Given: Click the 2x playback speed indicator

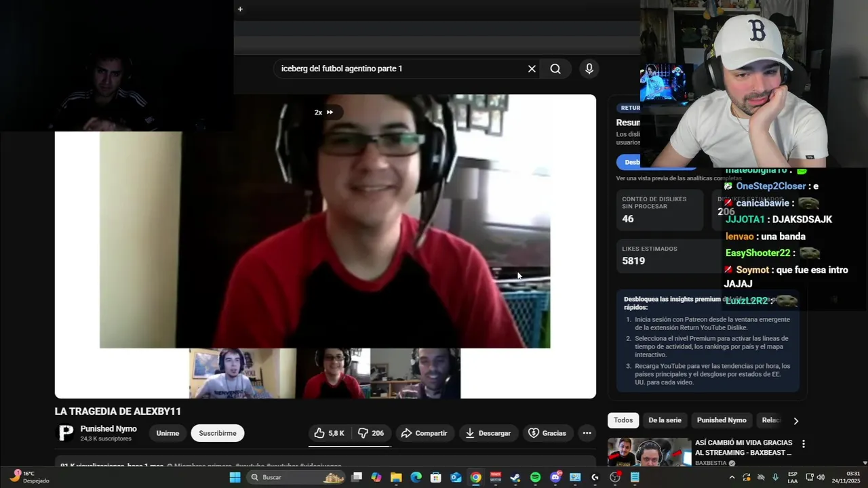Looking at the screenshot, I should tap(323, 113).
